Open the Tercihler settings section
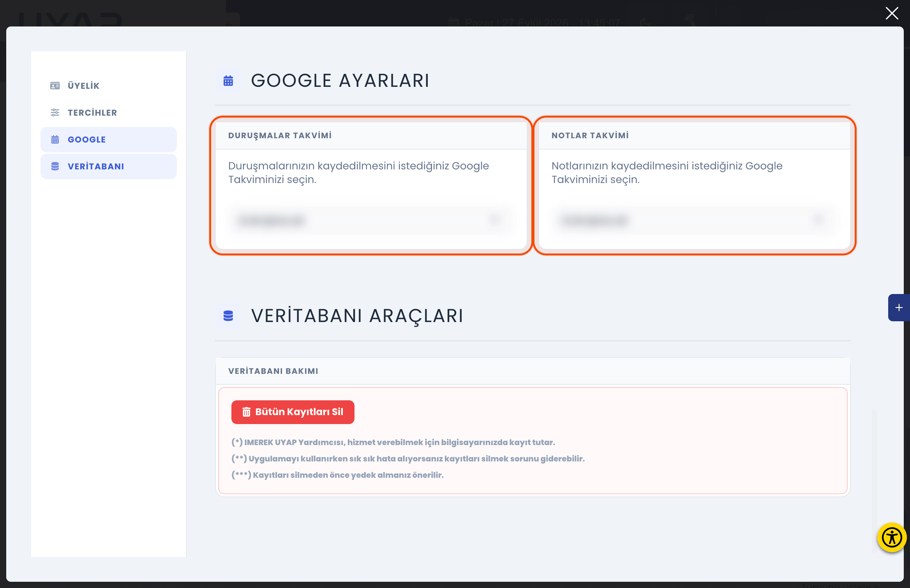This screenshot has width=910, height=588. tap(108, 113)
